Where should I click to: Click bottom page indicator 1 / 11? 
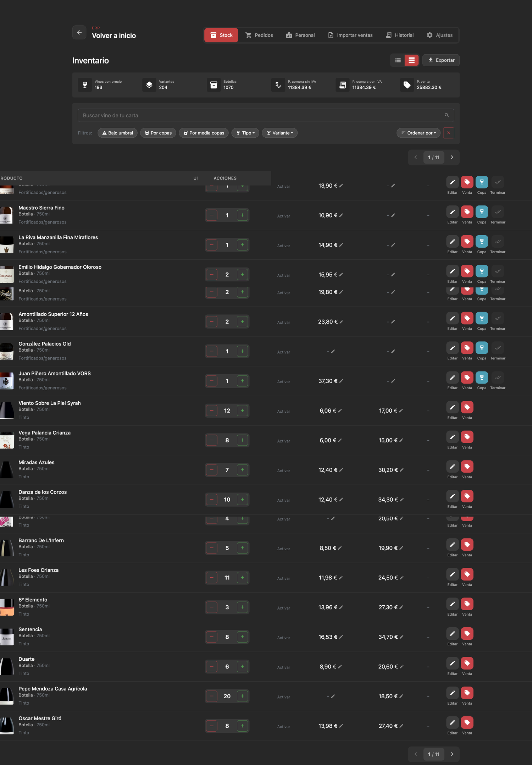point(434,754)
